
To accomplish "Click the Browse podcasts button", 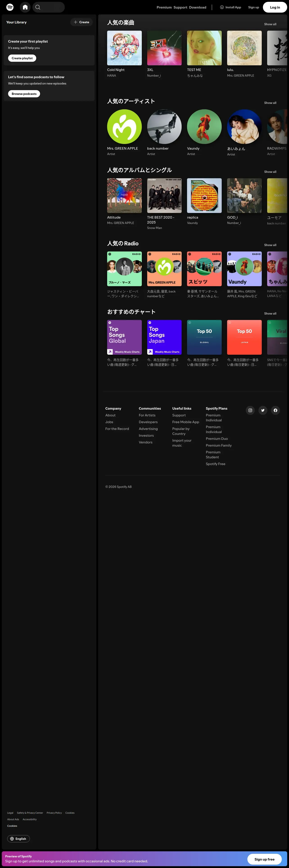I will [x=24, y=94].
